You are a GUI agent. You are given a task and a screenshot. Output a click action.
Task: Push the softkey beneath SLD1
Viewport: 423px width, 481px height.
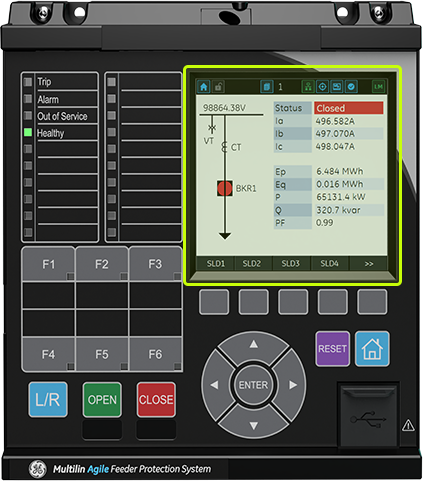[x=214, y=302]
